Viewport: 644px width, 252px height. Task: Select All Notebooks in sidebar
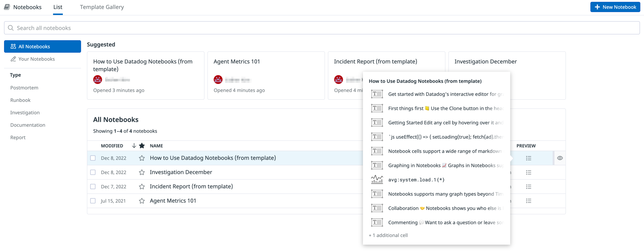tap(42, 46)
